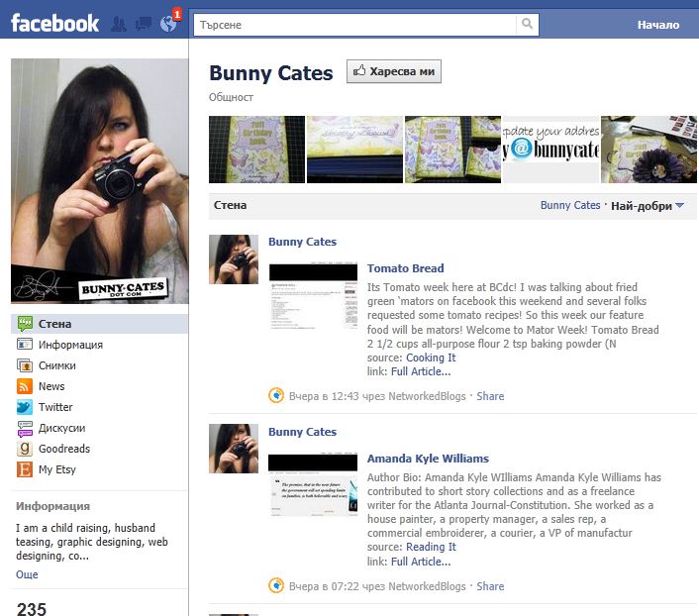The image size is (699, 616).
Task: Open Full Article link under Amanda Kyle Williams
Action: [421, 562]
